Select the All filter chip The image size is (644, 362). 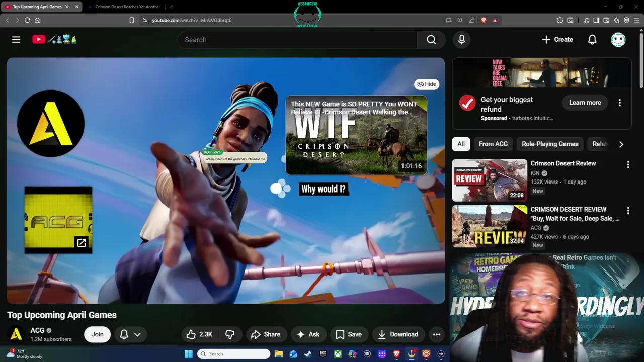[x=461, y=144]
